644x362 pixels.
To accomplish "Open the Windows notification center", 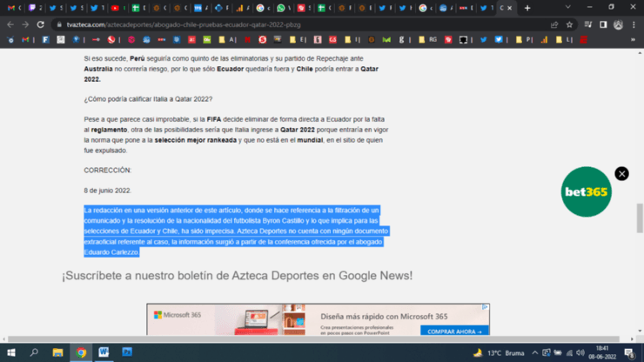I will point(628,352).
